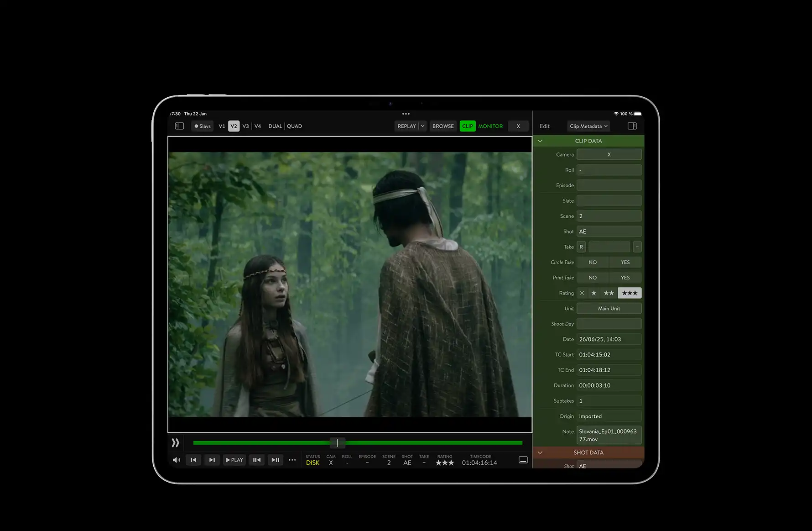The image size is (812, 531).
Task: Set Print Take to NO
Action: coord(592,278)
